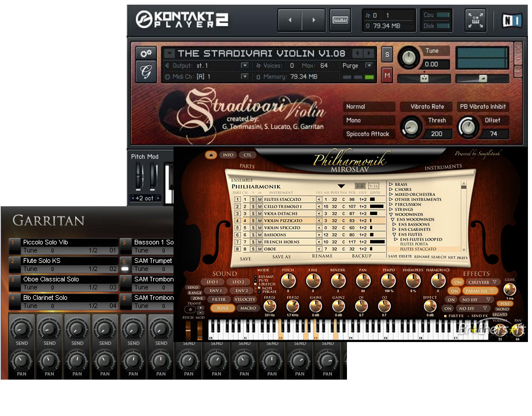Image resolution: width=532 pixels, height=416 pixels.
Task: Mute the Stradivari Violin with M button
Action: click(387, 75)
